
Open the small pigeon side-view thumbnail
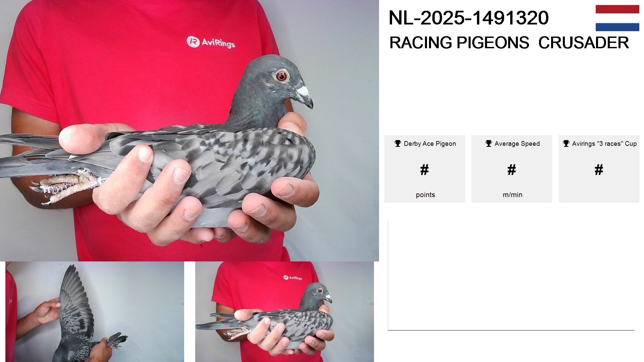tap(284, 312)
